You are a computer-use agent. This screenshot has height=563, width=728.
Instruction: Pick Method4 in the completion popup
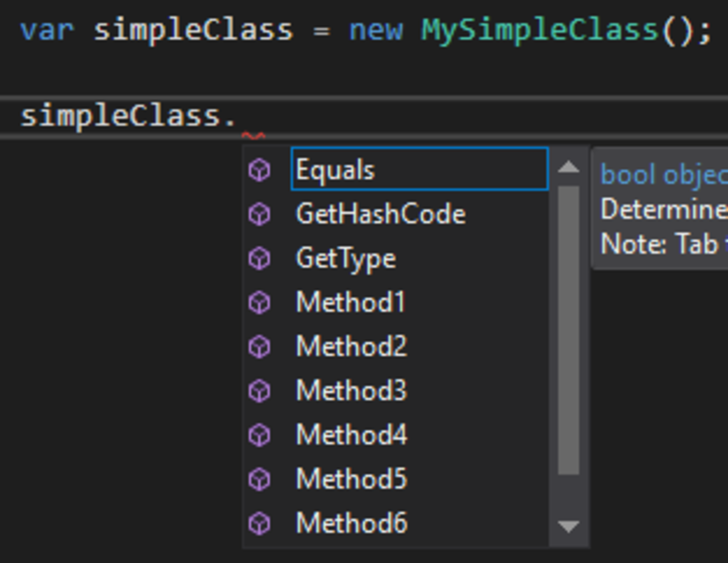[351, 435]
